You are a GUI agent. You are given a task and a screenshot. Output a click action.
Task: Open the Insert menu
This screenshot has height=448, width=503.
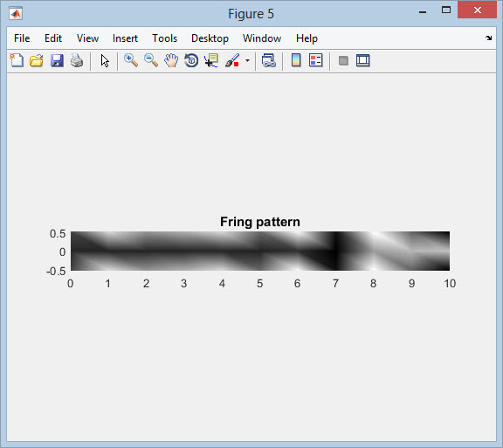[125, 38]
